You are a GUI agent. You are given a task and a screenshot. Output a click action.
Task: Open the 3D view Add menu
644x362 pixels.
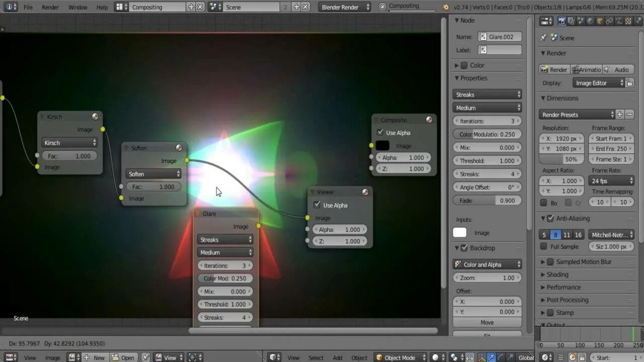[x=338, y=357]
